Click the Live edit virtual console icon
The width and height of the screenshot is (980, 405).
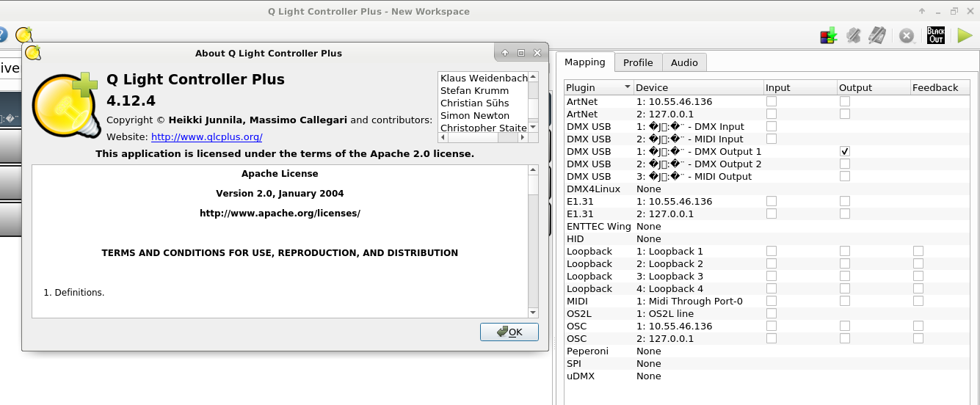click(876, 35)
